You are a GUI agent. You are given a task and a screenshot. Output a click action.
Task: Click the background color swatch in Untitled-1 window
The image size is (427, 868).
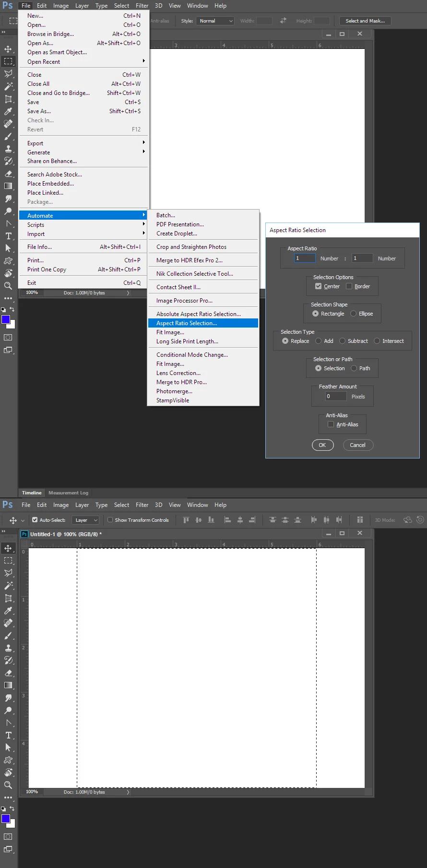[12, 825]
